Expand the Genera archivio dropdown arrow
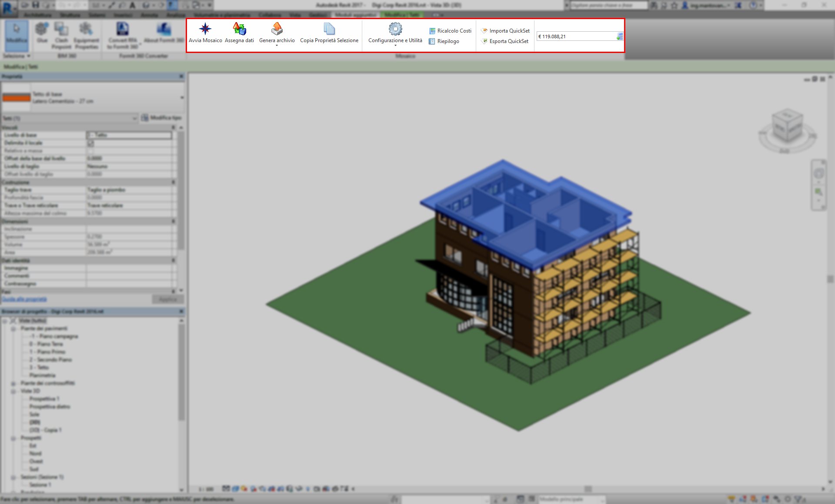 tap(277, 46)
